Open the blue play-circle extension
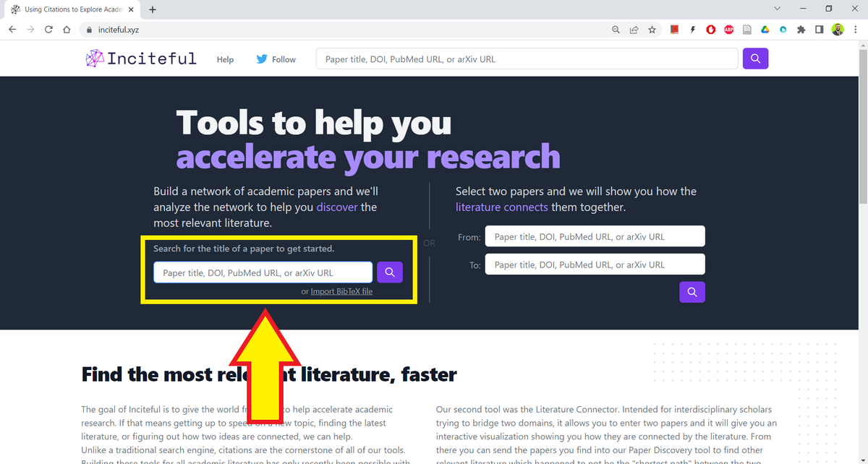 point(783,30)
